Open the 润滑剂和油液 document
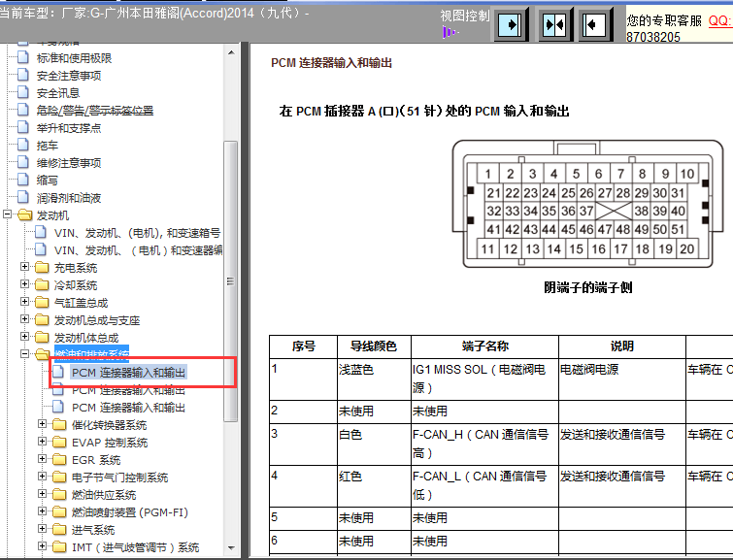 [x=69, y=198]
